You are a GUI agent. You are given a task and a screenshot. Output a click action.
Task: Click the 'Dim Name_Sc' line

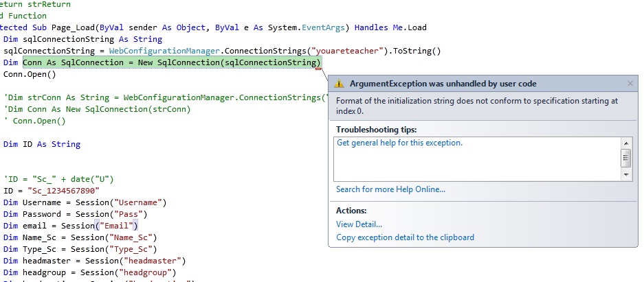click(x=80, y=237)
